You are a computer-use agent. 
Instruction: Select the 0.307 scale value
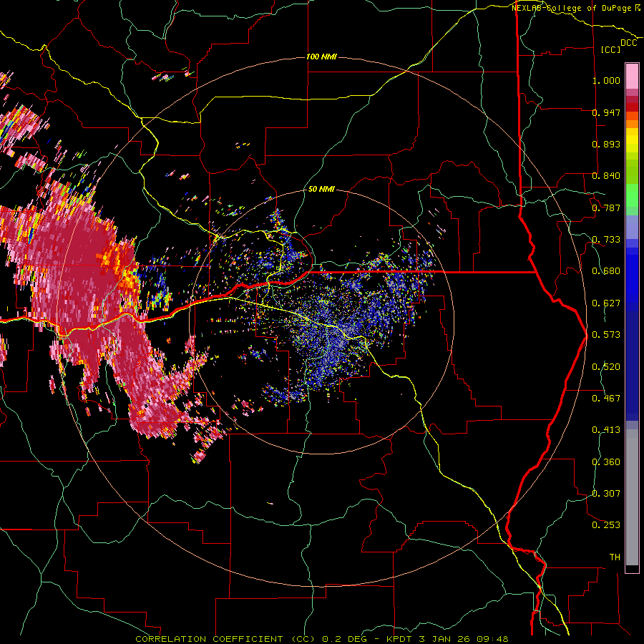[x=606, y=493]
